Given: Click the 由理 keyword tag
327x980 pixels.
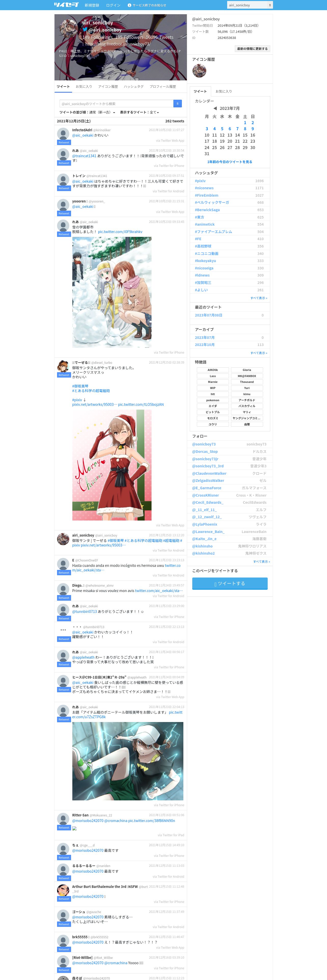Looking at the screenshot, I should click(x=247, y=424).
